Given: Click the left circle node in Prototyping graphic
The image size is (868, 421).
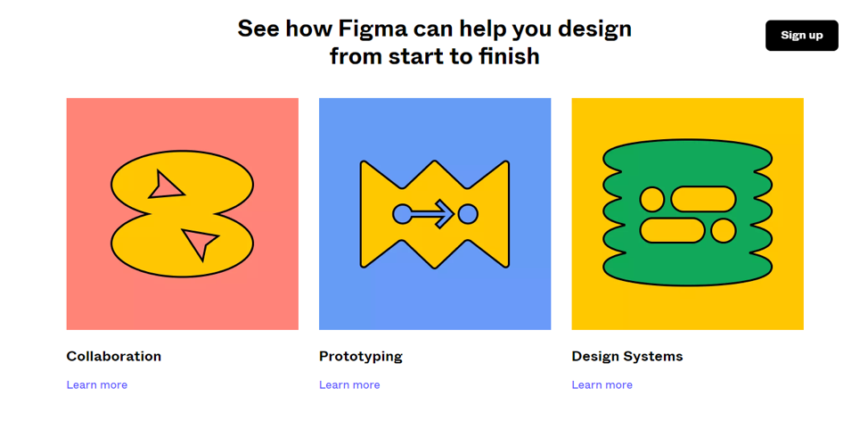Looking at the screenshot, I should 403,214.
